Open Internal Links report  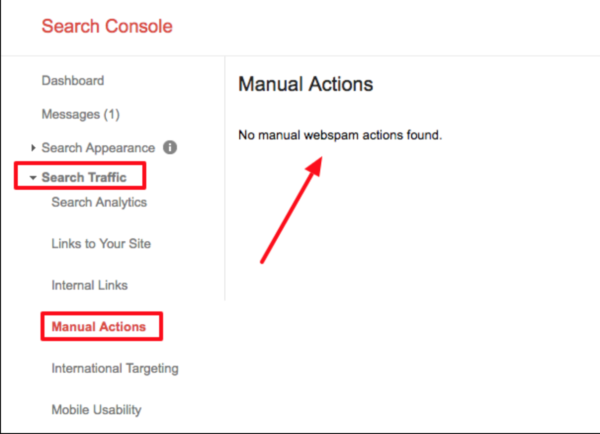tap(90, 285)
